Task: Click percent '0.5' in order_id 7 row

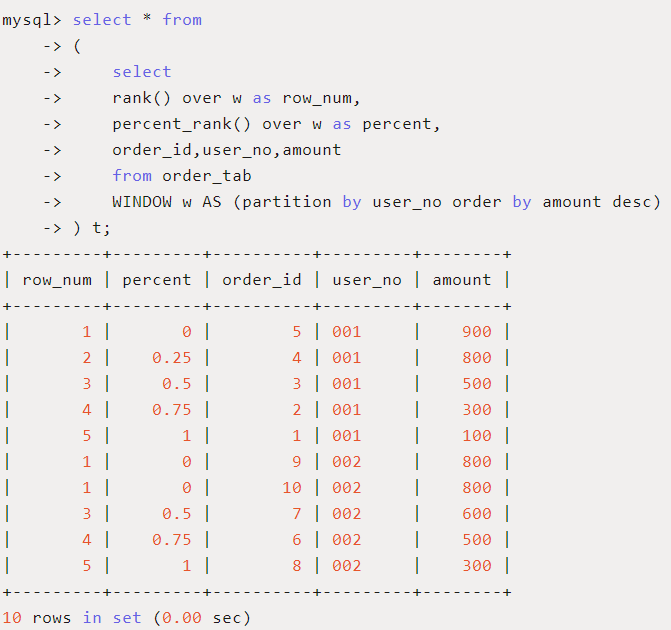Action: pyautogui.click(x=176, y=514)
